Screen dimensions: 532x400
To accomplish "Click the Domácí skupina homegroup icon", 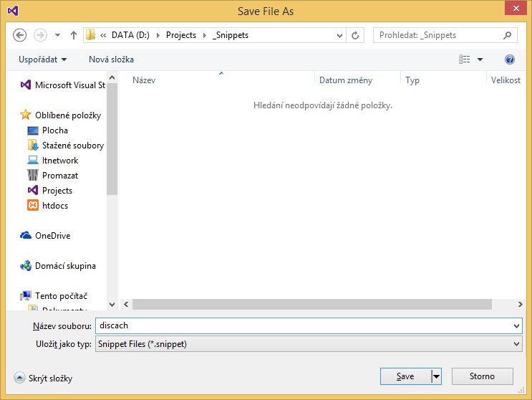I will [26, 265].
